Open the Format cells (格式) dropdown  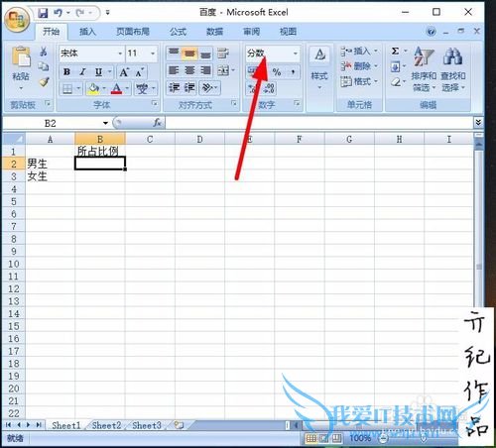359,81
